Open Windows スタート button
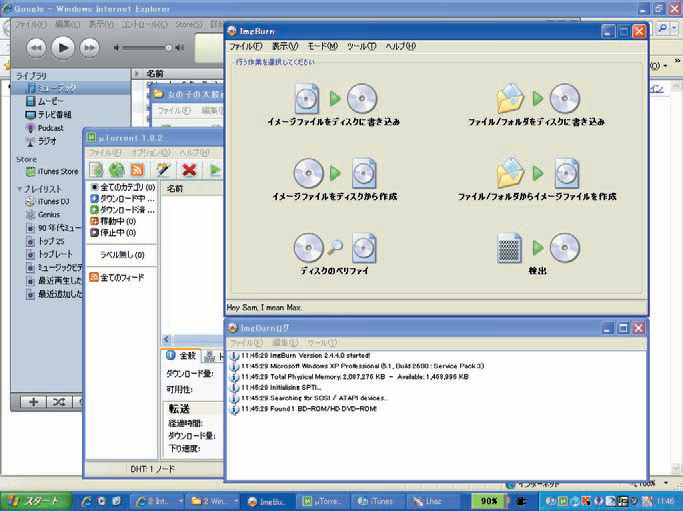The image size is (683, 511). pos(37,501)
